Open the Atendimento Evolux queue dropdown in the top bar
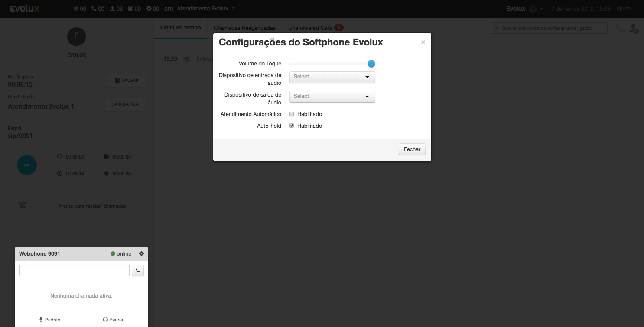The image size is (644, 327). (x=206, y=9)
